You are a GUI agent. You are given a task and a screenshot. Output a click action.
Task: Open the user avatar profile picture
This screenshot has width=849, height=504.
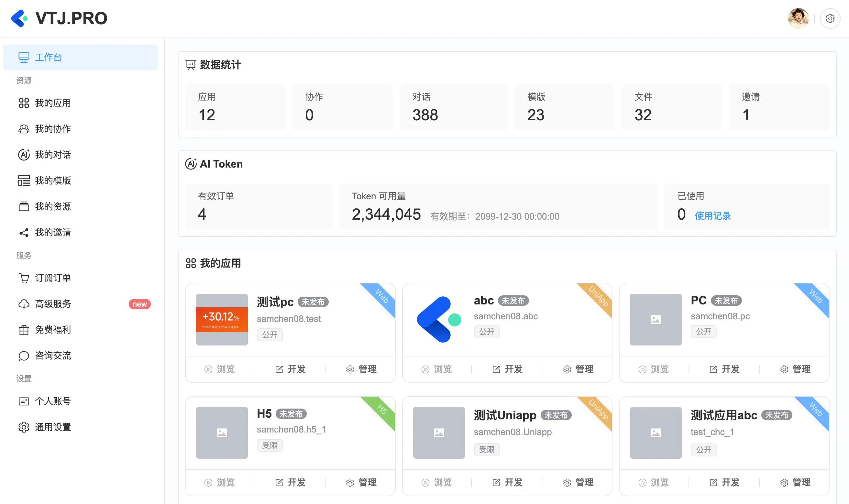point(798,18)
